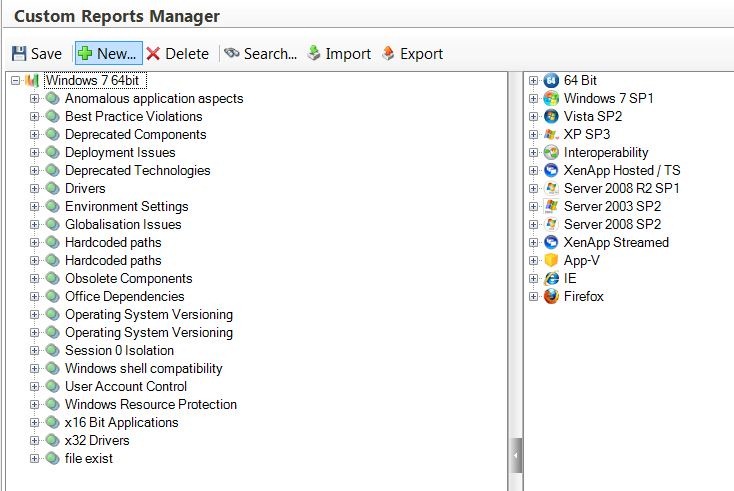Expand the Anomalous application aspects node
The height and width of the screenshot is (491, 734).
click(34, 98)
